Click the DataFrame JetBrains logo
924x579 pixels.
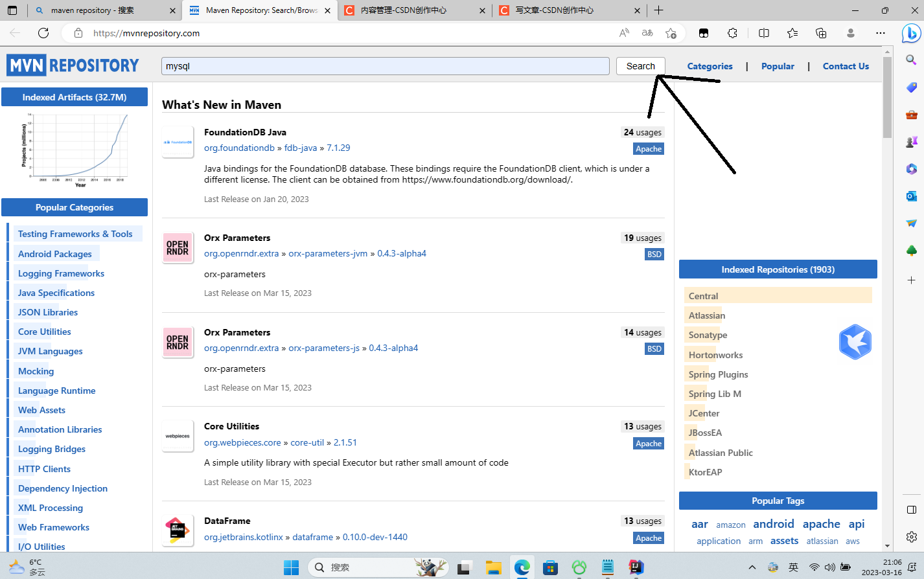click(x=178, y=530)
